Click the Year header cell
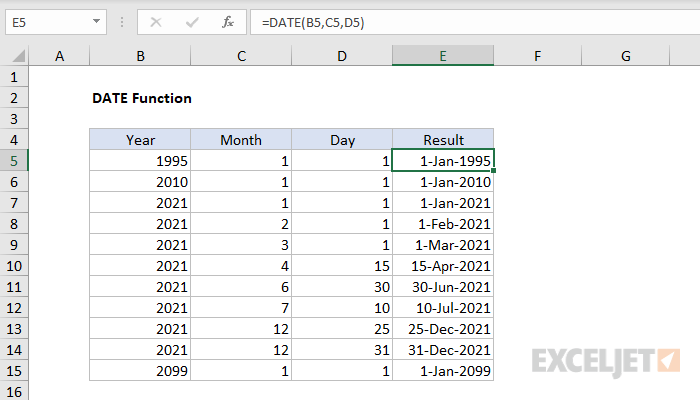Screen dimensions: 700x400 [140, 140]
